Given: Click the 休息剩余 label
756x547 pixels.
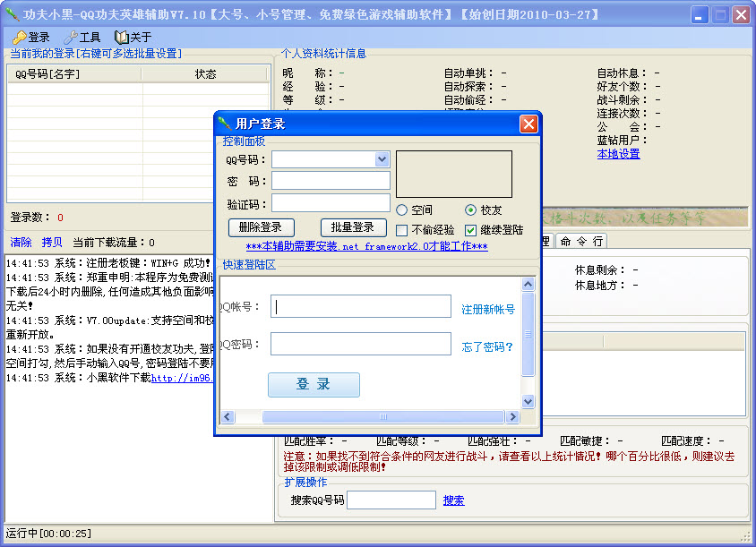Looking at the screenshot, I should point(600,270).
